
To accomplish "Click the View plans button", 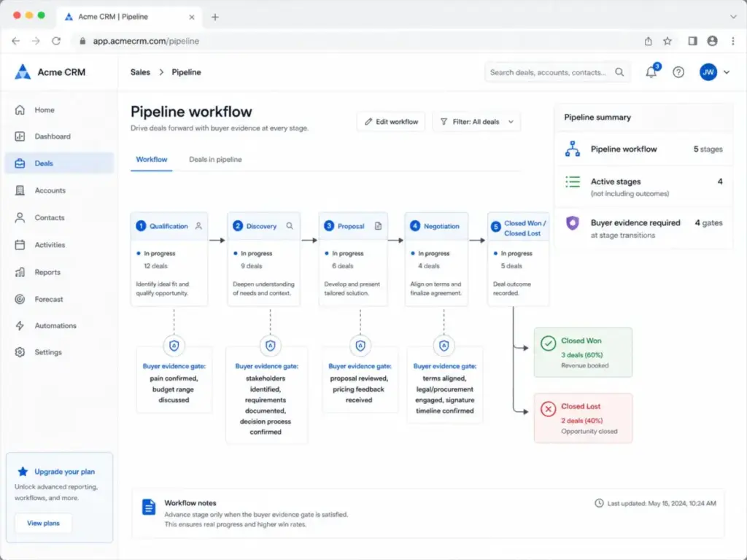I will coord(43,524).
